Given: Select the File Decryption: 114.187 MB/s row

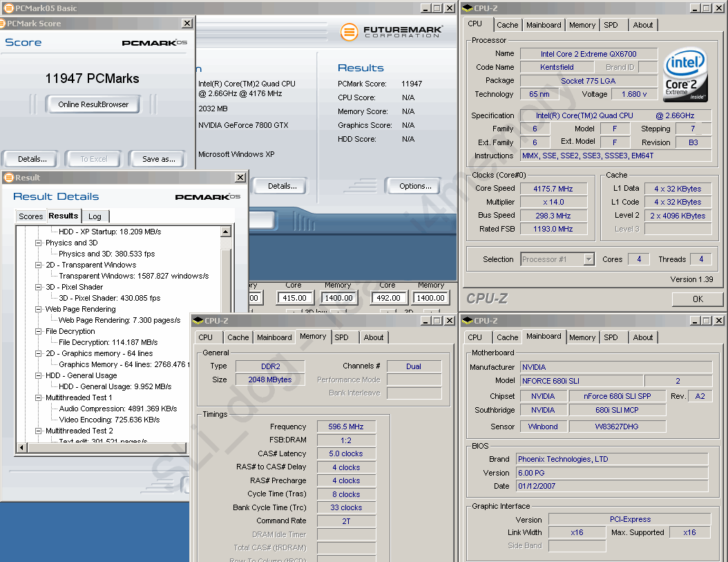Looking at the screenshot, I should pos(108,342).
